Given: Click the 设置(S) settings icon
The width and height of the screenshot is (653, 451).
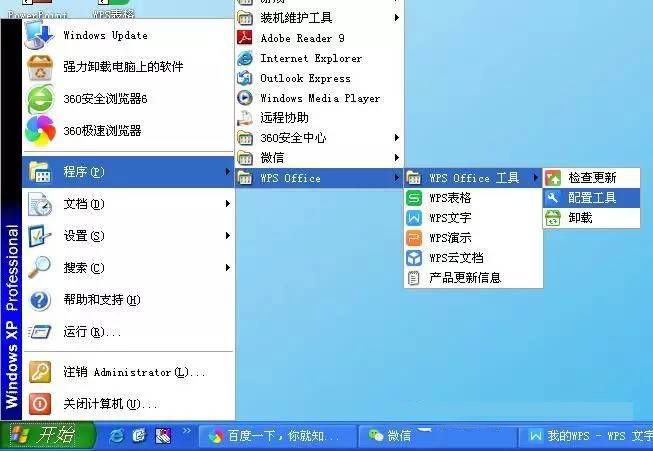Looking at the screenshot, I should click(x=40, y=236).
